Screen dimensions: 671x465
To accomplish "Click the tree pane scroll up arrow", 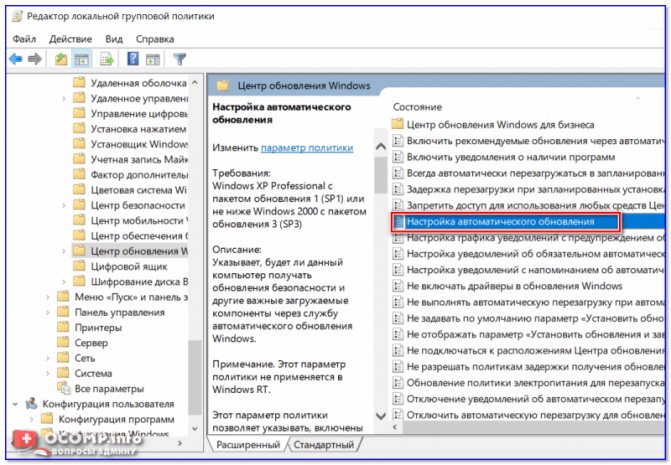I will click(x=195, y=82).
